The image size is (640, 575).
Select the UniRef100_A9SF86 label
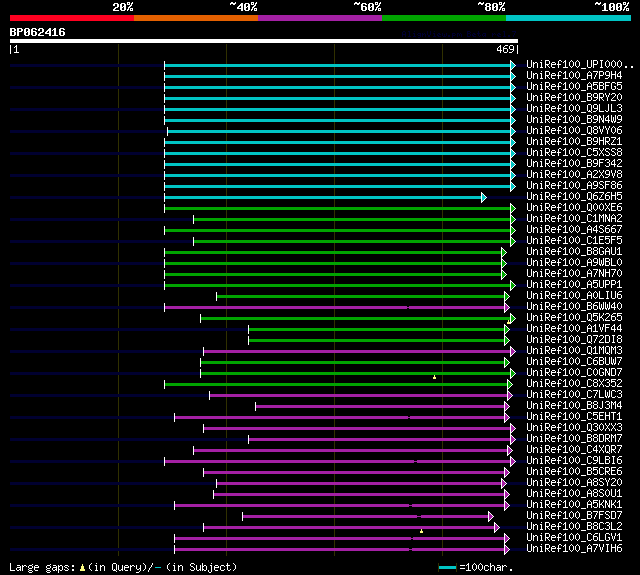574,186
